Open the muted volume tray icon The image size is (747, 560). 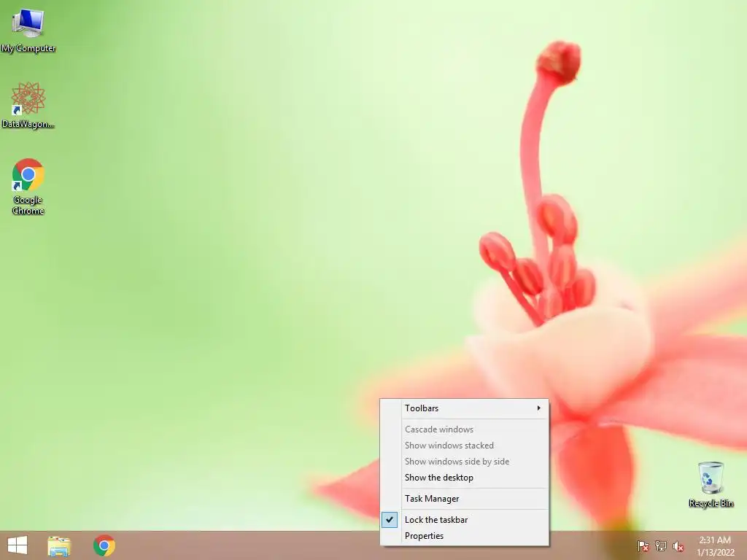click(678, 546)
